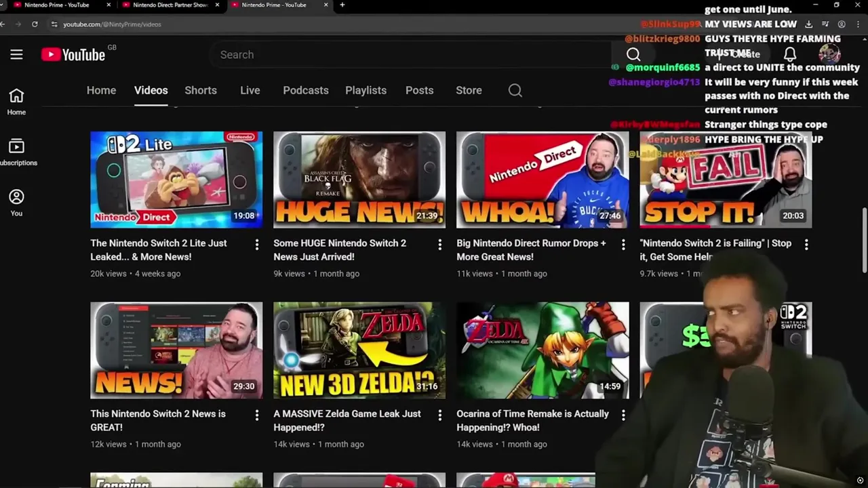
Task: Click the '14k views • 1 month ago' text under Zelda Leak
Action: (319, 445)
